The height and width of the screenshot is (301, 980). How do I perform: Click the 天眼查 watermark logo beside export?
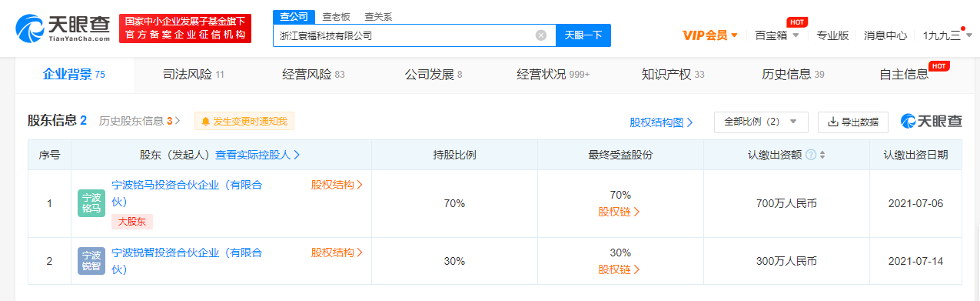(x=932, y=122)
